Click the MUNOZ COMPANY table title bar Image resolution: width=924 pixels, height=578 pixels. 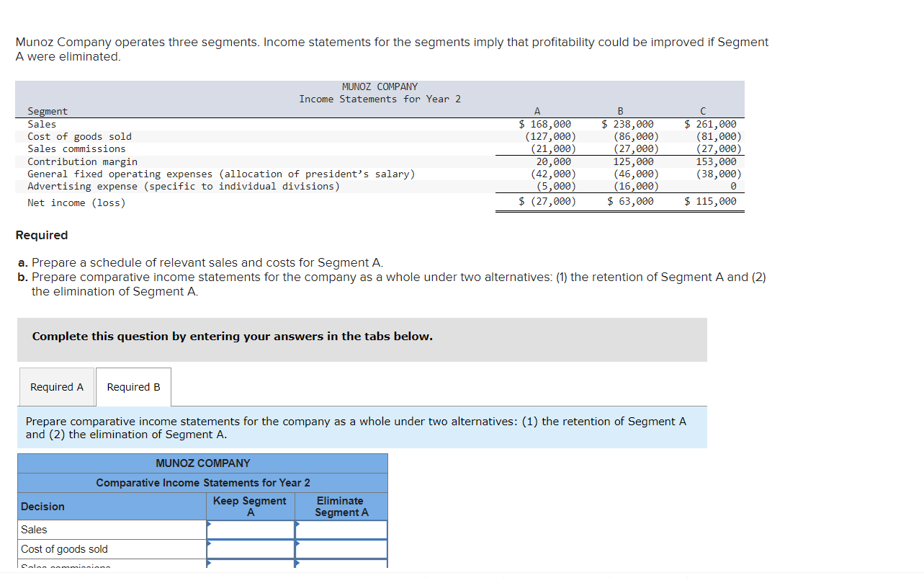pos(202,463)
